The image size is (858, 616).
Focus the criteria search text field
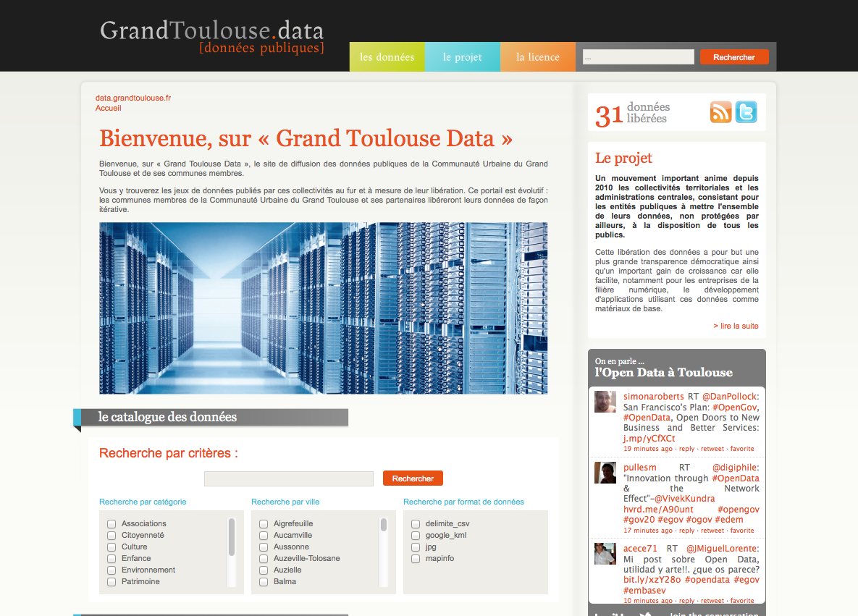coord(288,478)
